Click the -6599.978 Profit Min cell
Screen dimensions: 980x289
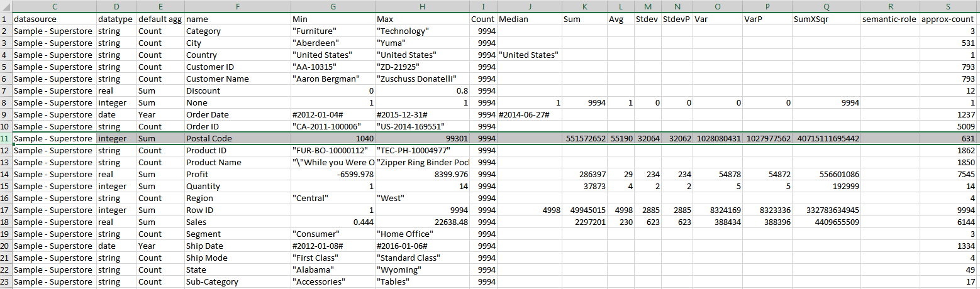pos(333,174)
